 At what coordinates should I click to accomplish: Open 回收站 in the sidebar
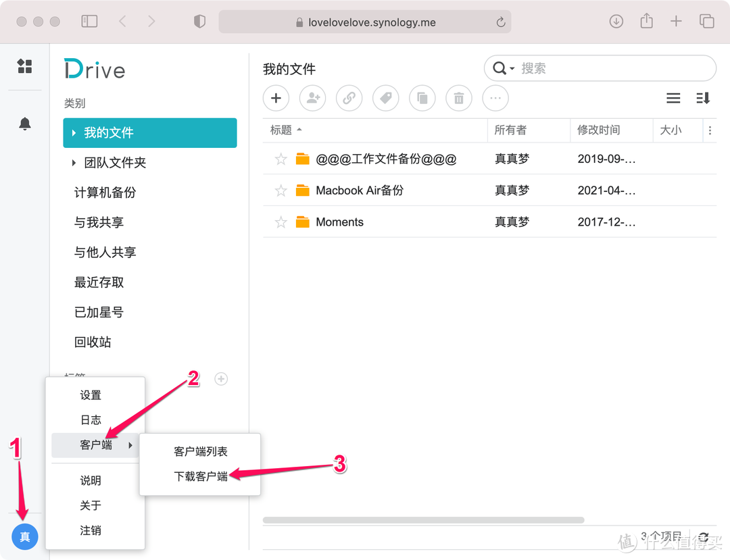click(93, 342)
